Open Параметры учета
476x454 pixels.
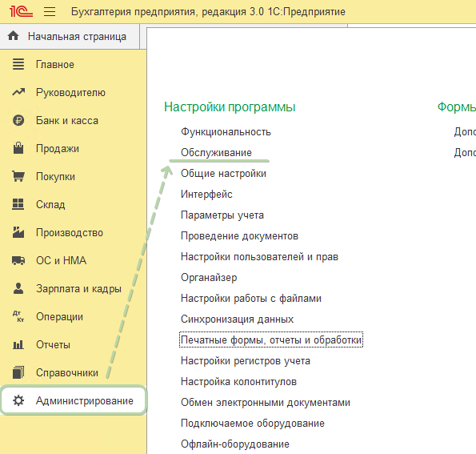(222, 215)
